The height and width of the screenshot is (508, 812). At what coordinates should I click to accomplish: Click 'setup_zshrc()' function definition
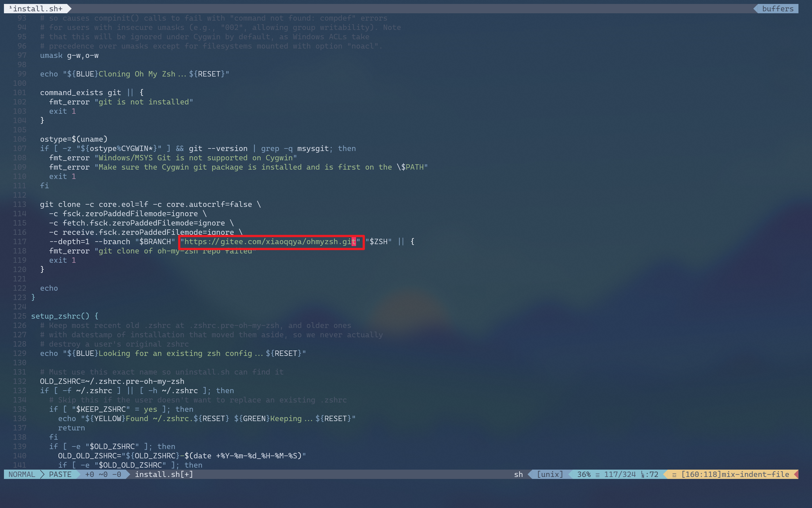(x=60, y=316)
